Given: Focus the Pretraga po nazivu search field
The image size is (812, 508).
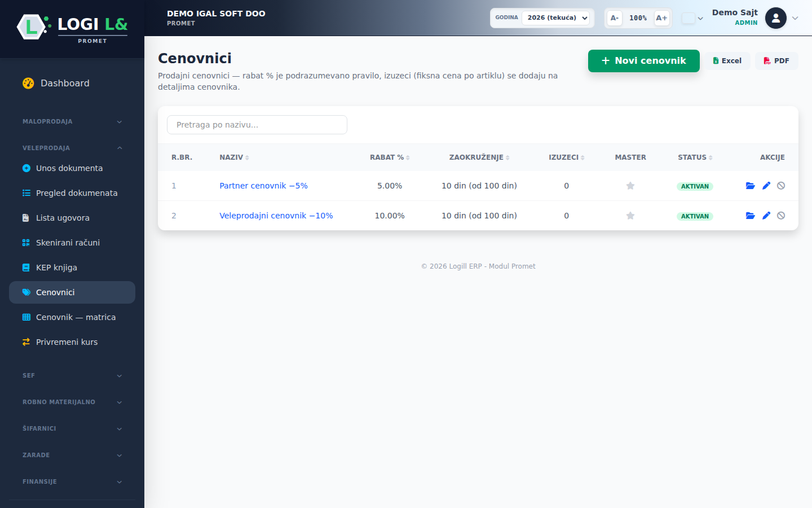Looking at the screenshot, I should pyautogui.click(x=257, y=125).
